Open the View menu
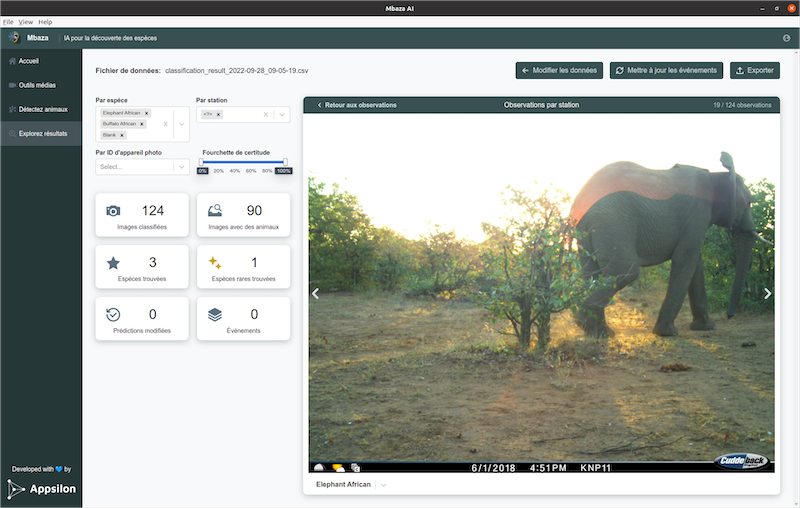Viewport: 800px width, 508px height. point(26,22)
